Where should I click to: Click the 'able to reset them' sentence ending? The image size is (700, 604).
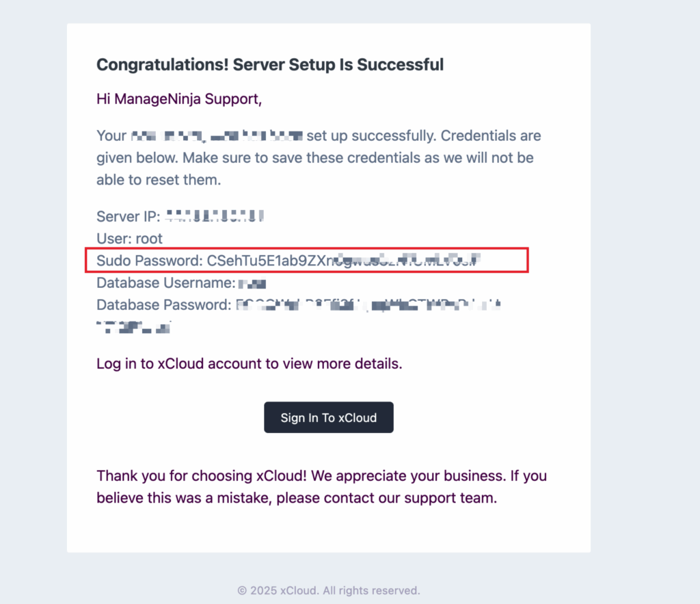coord(159,180)
